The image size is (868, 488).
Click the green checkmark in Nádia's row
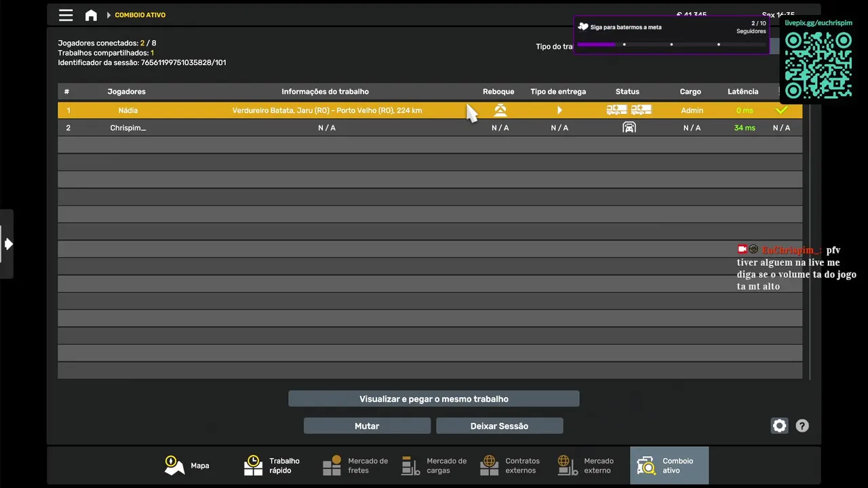(x=782, y=110)
